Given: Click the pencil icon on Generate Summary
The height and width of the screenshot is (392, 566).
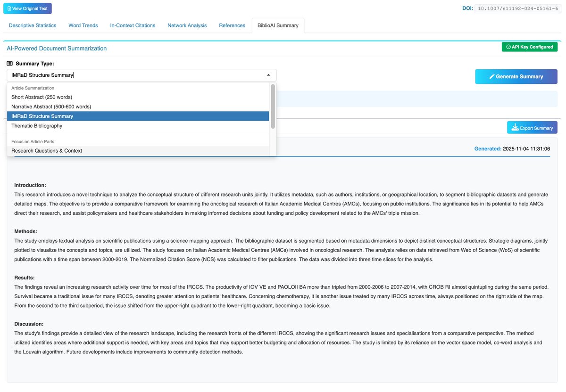Looking at the screenshot, I should [492, 76].
